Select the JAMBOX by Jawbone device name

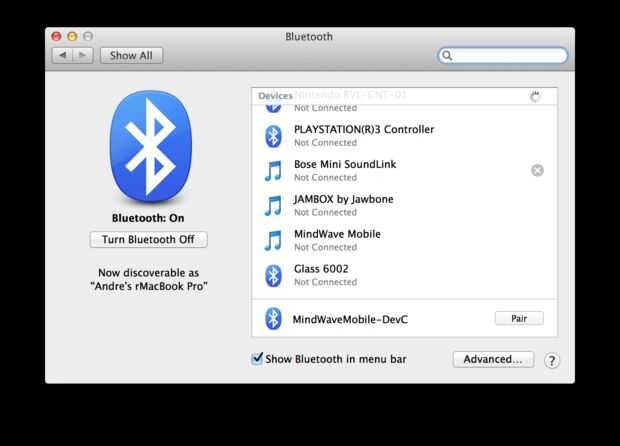[x=343, y=199]
